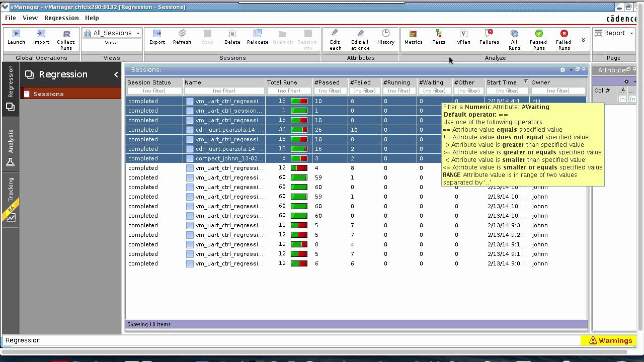Screen dimensions: 644x362
Task: Click the Relocate sessions icon
Action: tap(258, 37)
